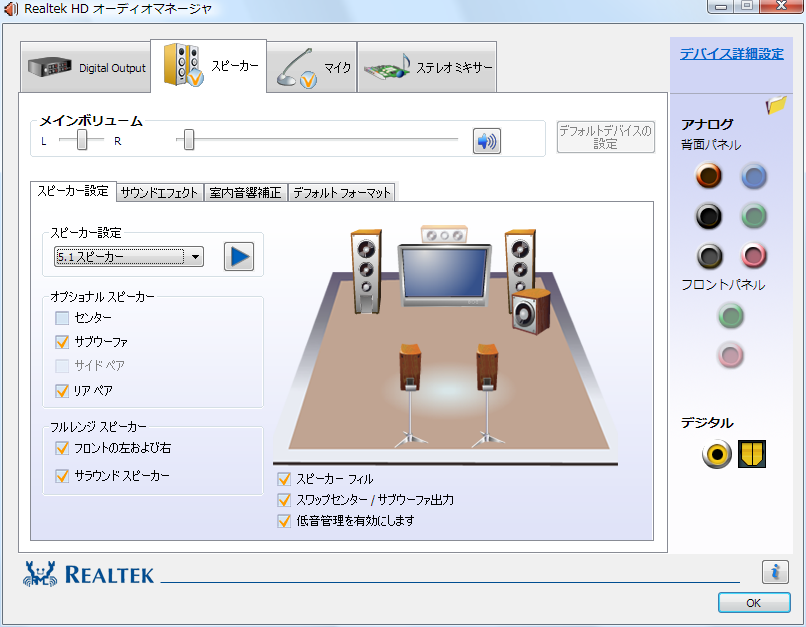Open the サウンドエフェクト sub-tab
The height and width of the screenshot is (627, 806).
click(x=160, y=193)
